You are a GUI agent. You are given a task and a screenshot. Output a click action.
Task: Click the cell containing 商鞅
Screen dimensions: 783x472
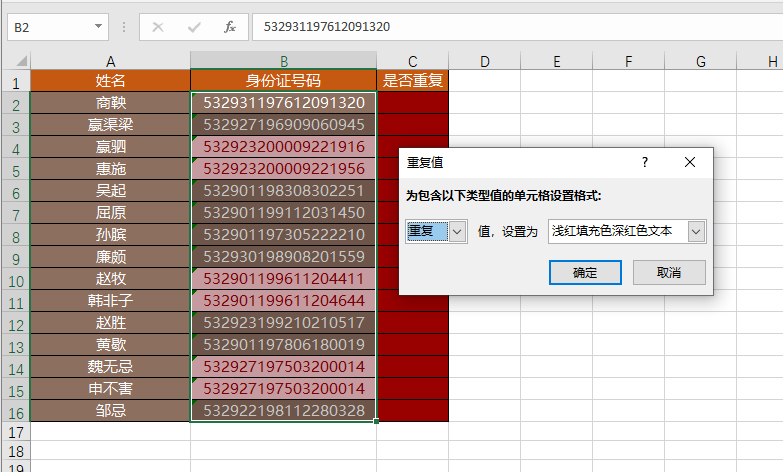(110, 102)
